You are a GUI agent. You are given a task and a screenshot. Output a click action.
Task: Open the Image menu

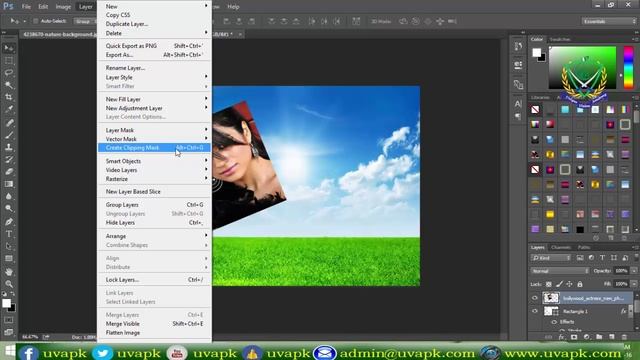(63, 7)
